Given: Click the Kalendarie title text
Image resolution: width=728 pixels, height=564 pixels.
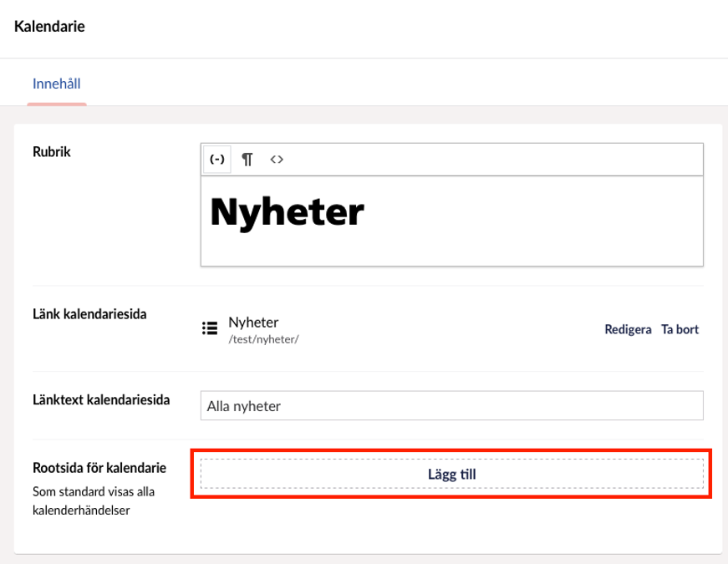Looking at the screenshot, I should tap(49, 27).
